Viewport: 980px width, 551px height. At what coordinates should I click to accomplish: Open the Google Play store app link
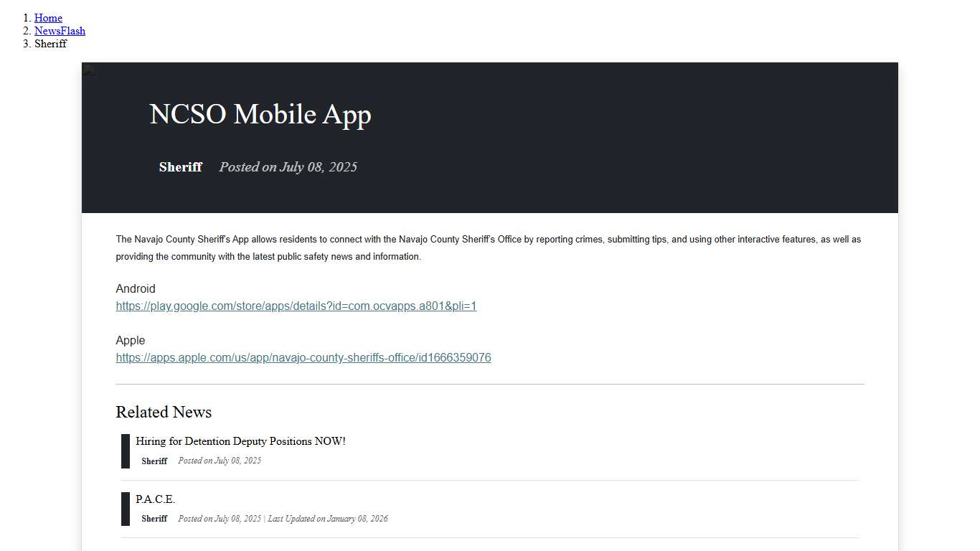(x=296, y=306)
